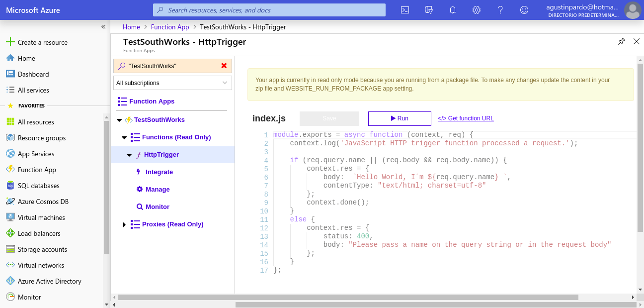Send a smile feedback via the smiley icon

coord(524,10)
